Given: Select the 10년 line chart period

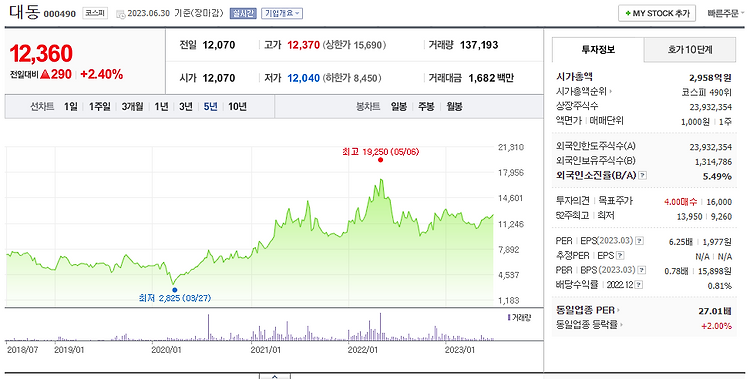Looking at the screenshot, I should click(x=237, y=107).
